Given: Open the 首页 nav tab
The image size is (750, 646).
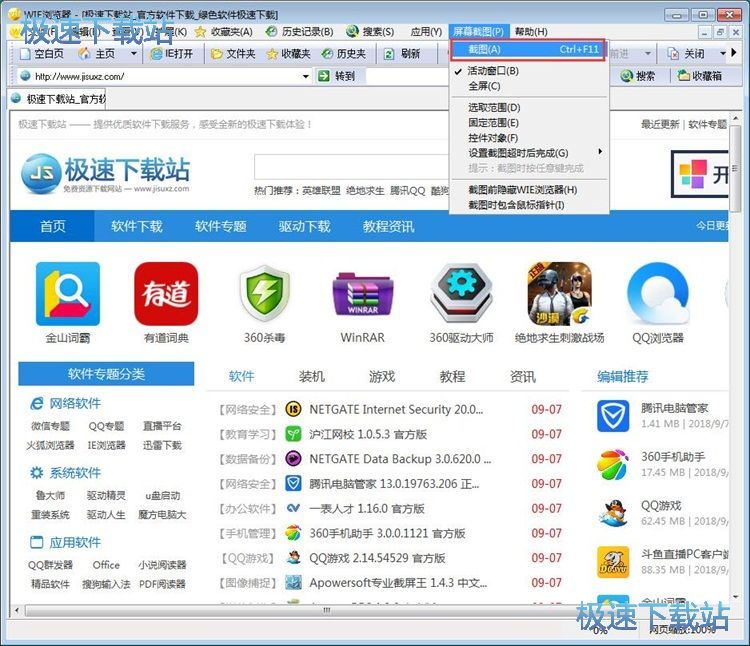Looking at the screenshot, I should 53,226.
